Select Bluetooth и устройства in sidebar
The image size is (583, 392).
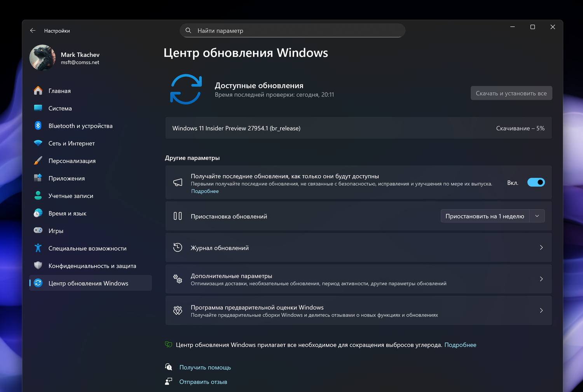(80, 125)
